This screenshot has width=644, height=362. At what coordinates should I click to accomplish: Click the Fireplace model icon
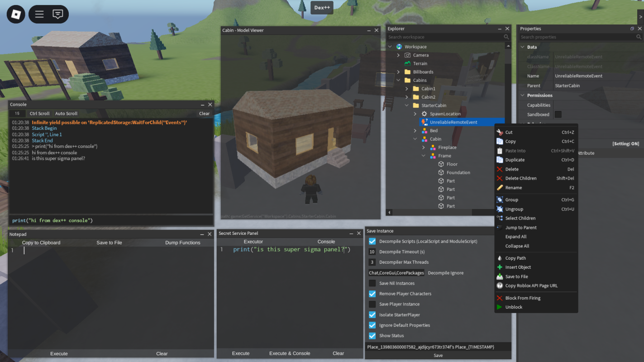[x=433, y=147]
